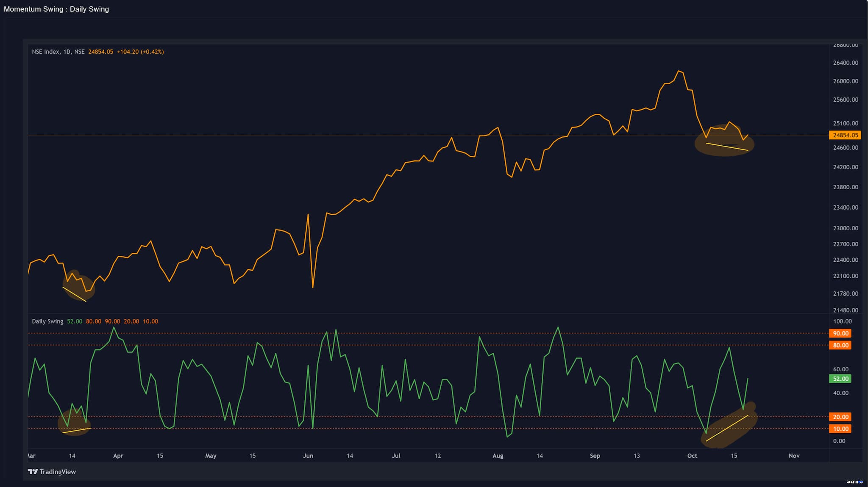Click the 26000.00 price axis label
Viewport: 868px width, 487px height.
[x=845, y=81]
